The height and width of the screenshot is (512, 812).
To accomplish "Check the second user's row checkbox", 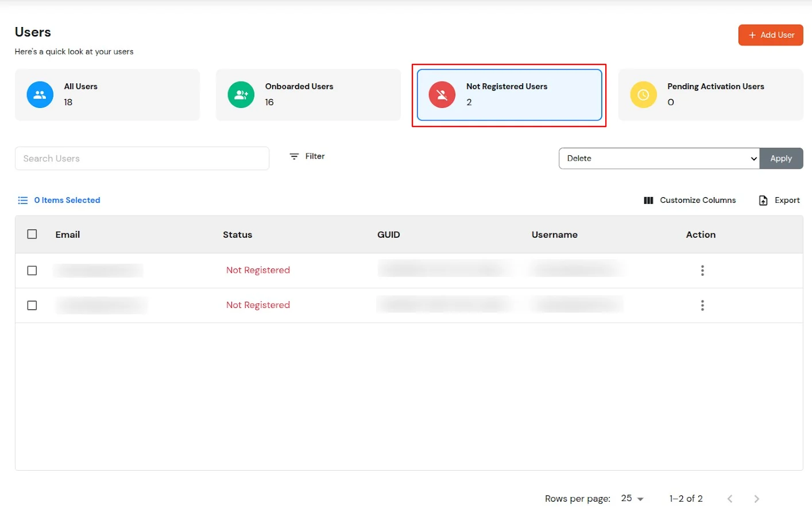I will tap(32, 305).
